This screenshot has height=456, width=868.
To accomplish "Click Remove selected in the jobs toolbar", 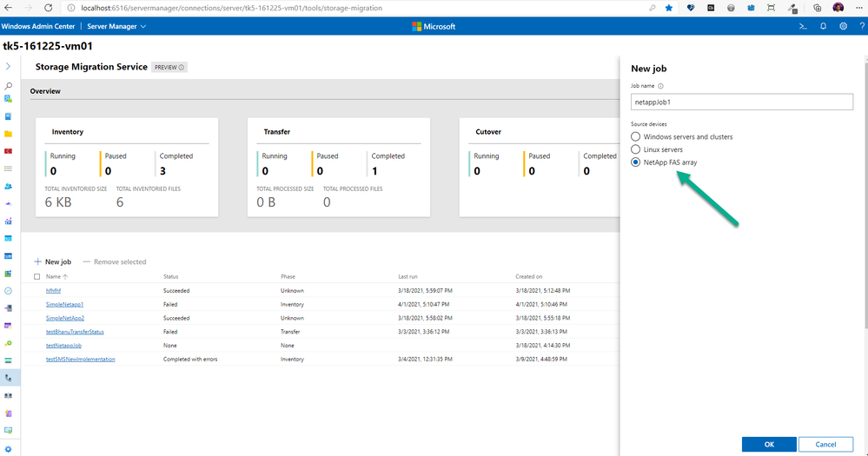I will coord(115,261).
